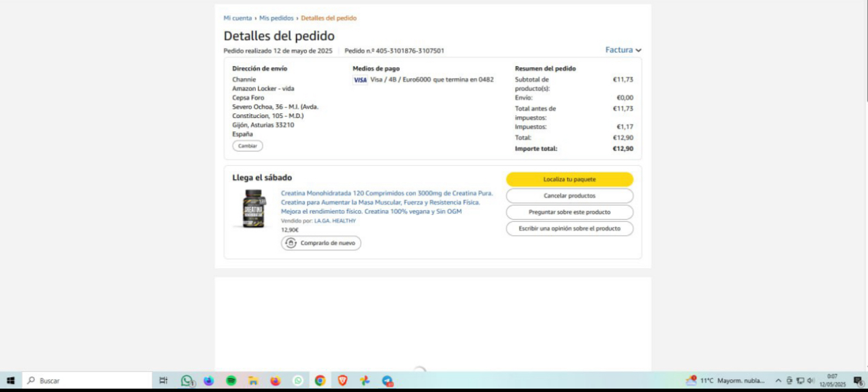Show hidden system tray icons
This screenshot has width=868, height=392.
click(x=779, y=381)
